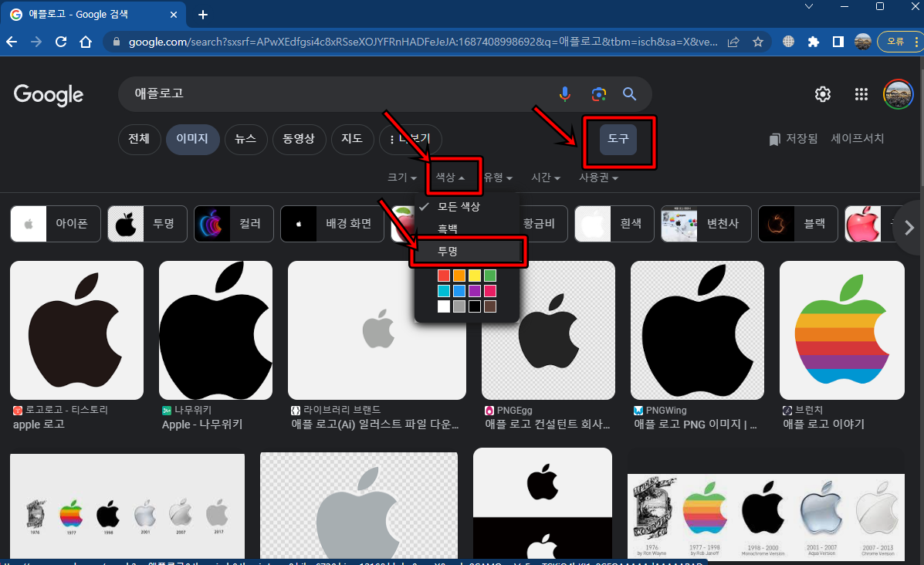Switch to the 동영상 tab

(x=299, y=139)
